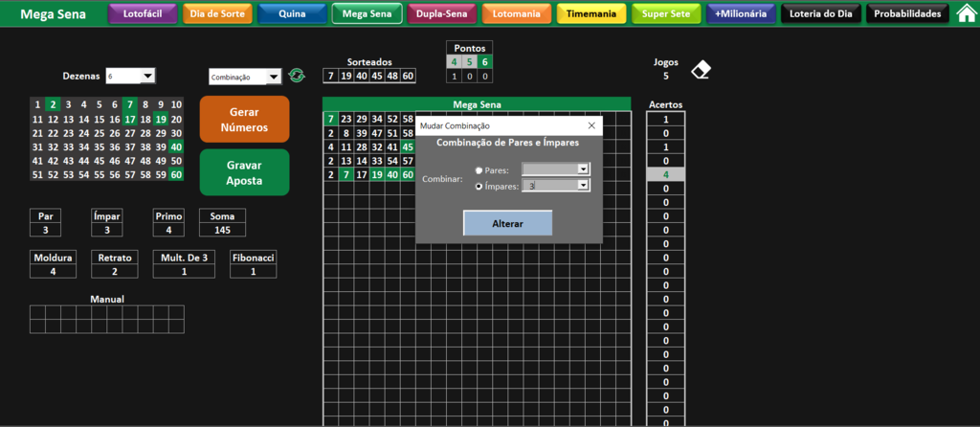Click the Ímpar value box
The image size is (980, 427).
[x=107, y=230]
